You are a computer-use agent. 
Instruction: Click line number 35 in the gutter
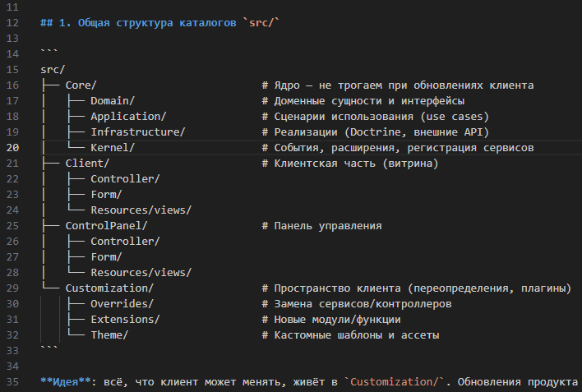(x=12, y=382)
